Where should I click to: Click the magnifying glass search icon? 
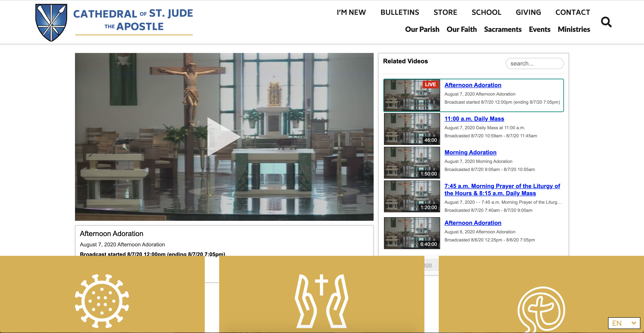[x=606, y=22]
